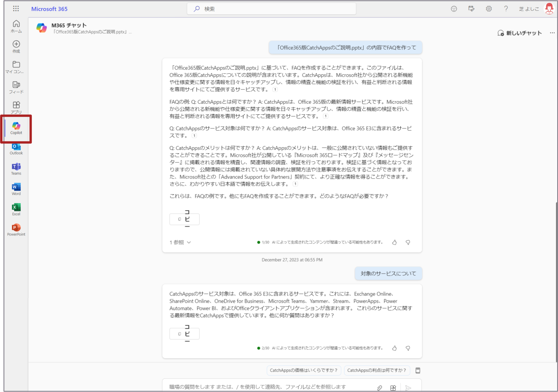Dislike the 2/30 response with thumbs down
558x392 pixels.
(x=408, y=348)
